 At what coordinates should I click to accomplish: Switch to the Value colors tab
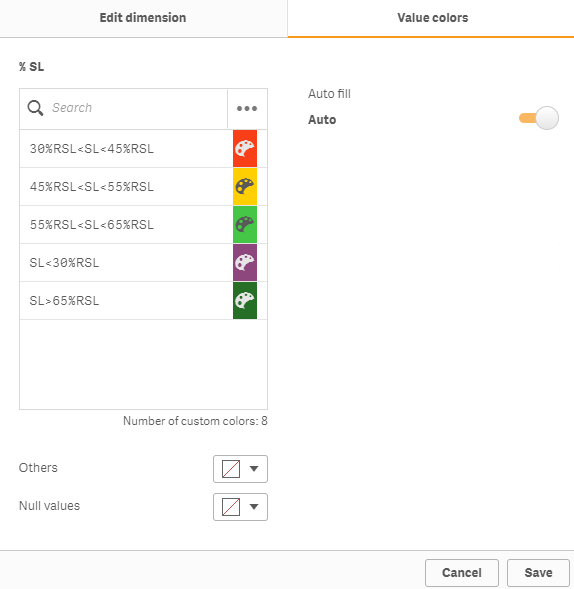coord(432,18)
